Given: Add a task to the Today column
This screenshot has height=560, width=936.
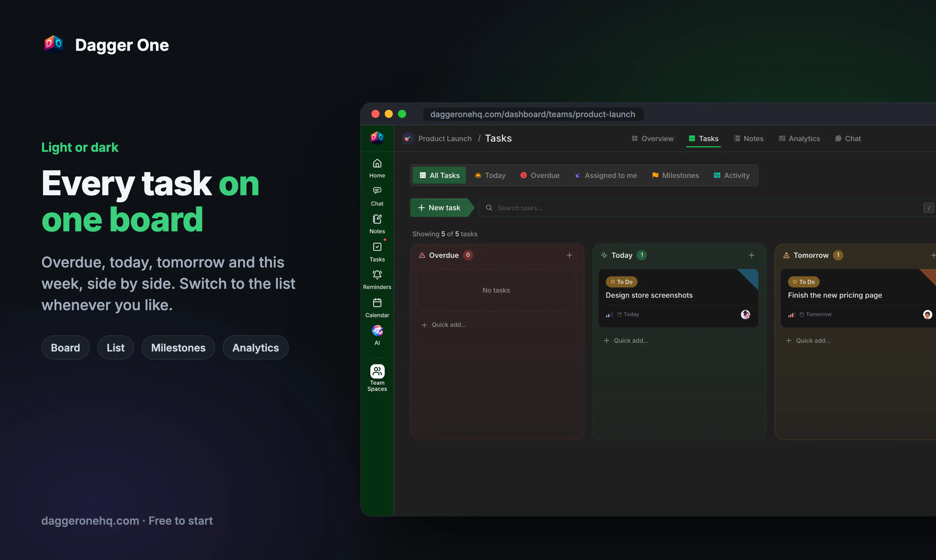Looking at the screenshot, I should [751, 255].
